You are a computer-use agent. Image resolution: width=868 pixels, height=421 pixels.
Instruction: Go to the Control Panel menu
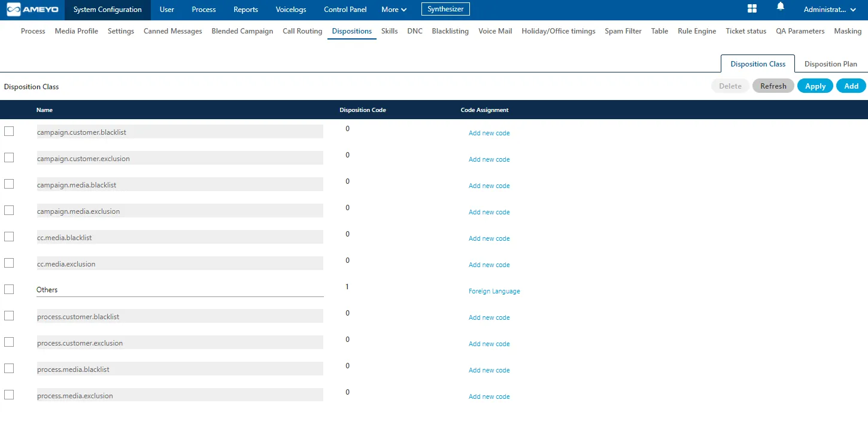coord(345,10)
